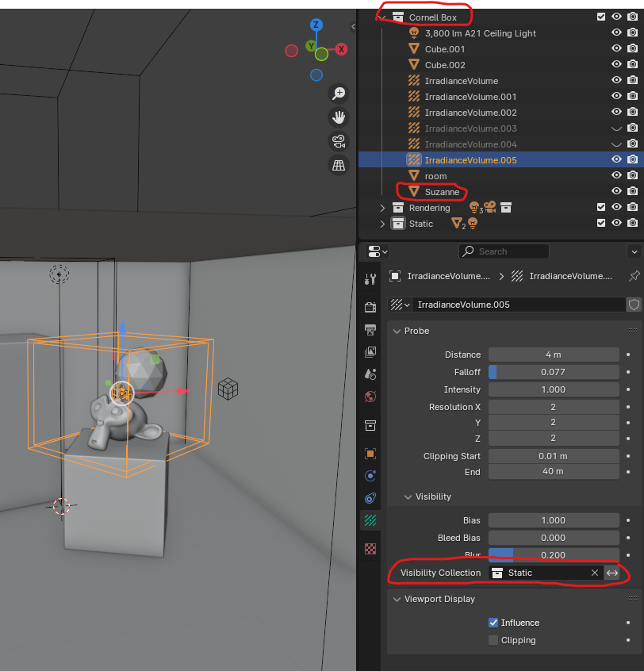Open the Render properties tab

(370, 307)
